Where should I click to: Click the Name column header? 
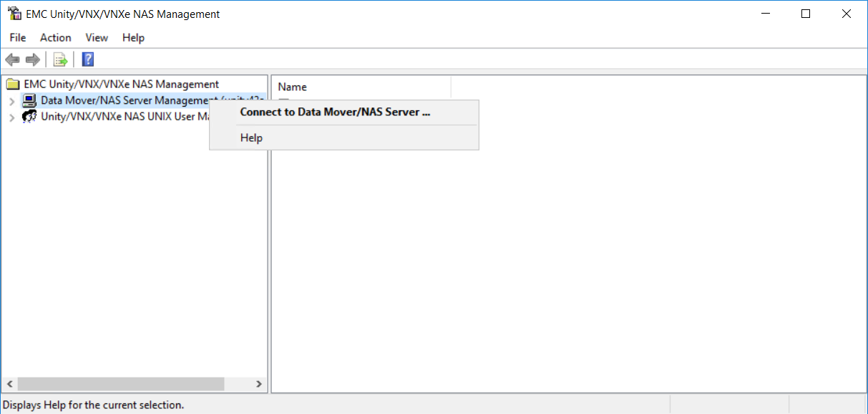click(x=292, y=87)
